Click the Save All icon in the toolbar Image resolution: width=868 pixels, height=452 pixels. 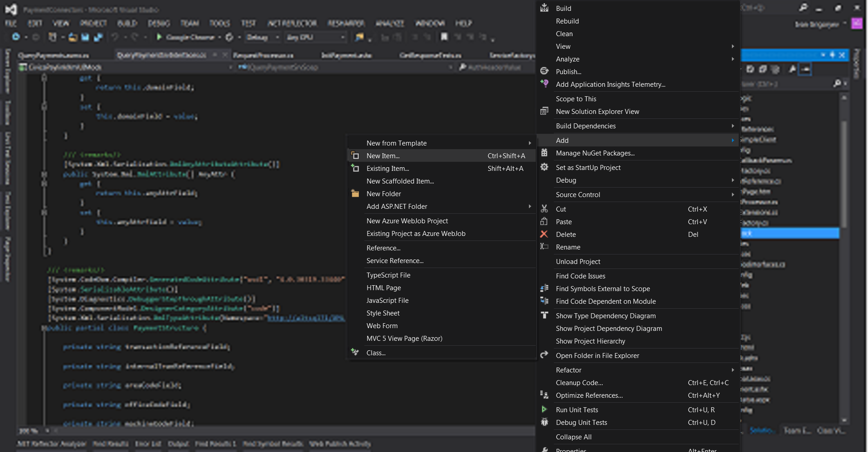99,37
